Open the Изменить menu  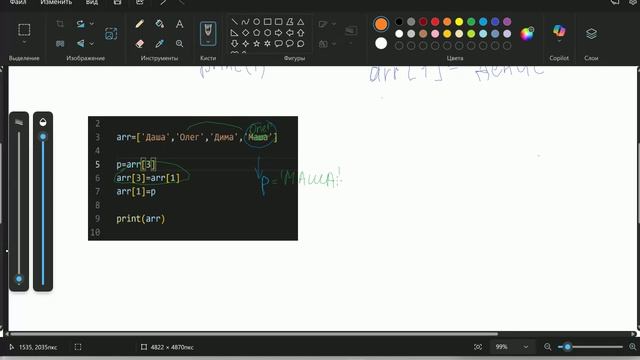[56, 2]
